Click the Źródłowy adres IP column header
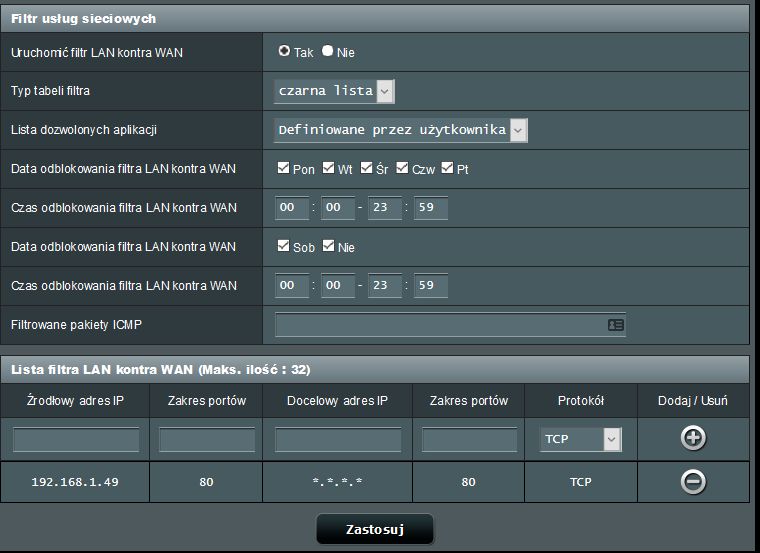 (x=75, y=401)
